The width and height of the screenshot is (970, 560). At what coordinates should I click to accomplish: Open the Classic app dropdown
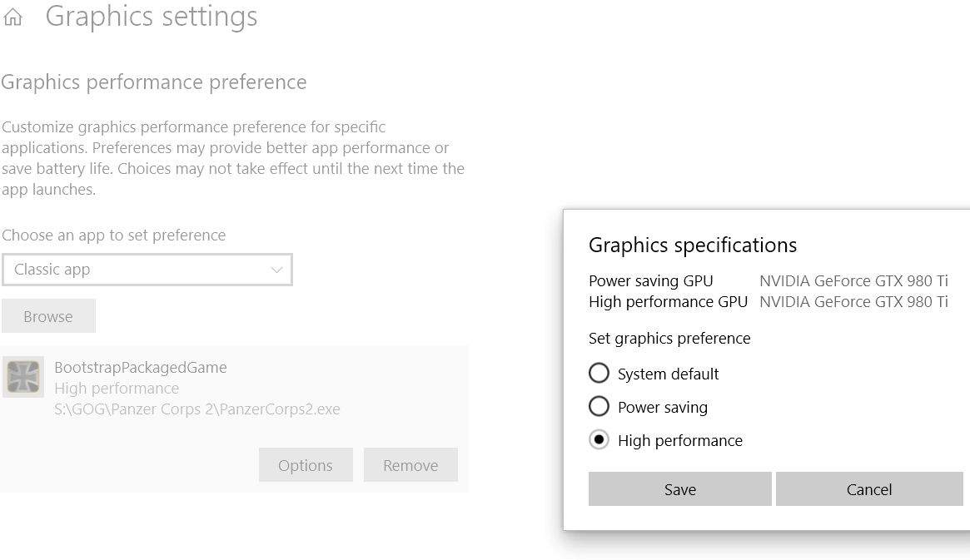pyautogui.click(x=147, y=270)
